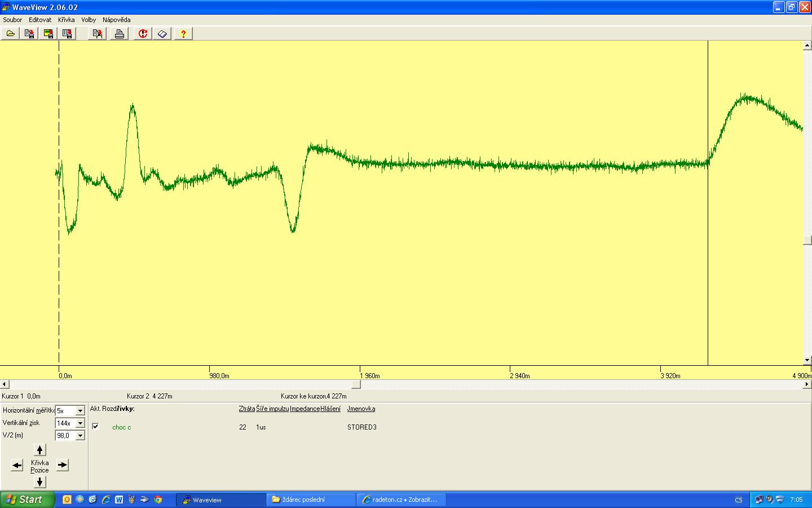
Task: Open a waveform file with folder icon
Action: point(10,34)
